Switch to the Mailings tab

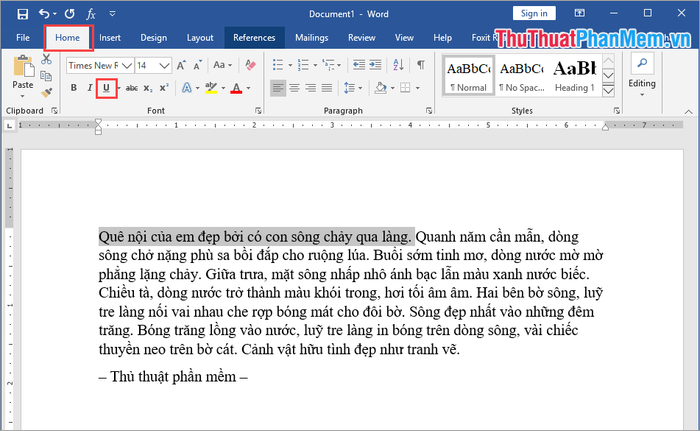[x=312, y=38]
